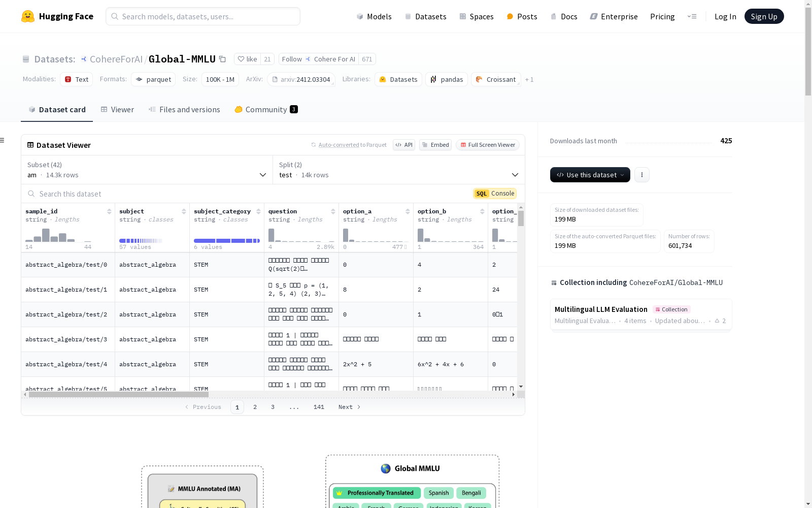Screen dimensions: 812x508
Task: Open Docs in top navigation
Action: point(564,16)
